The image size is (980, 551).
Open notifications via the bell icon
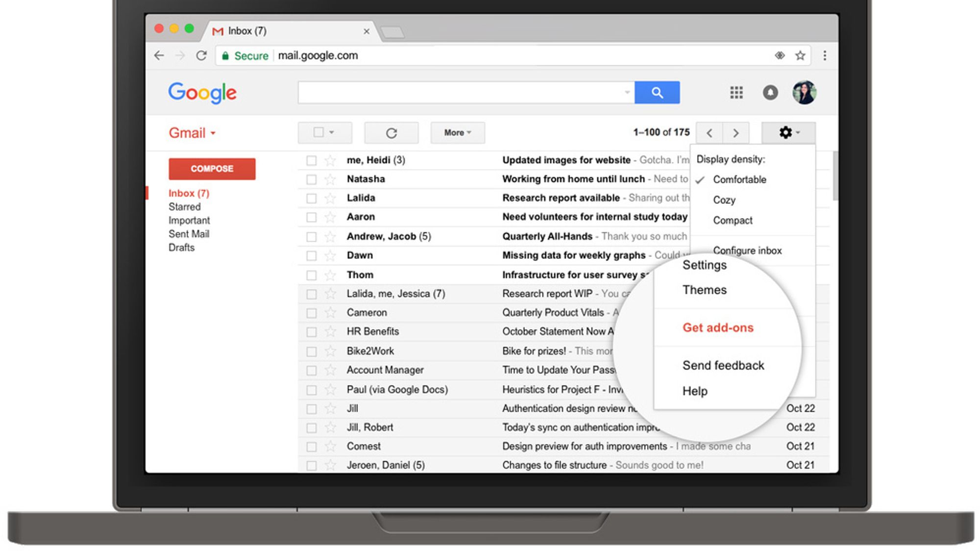pyautogui.click(x=770, y=92)
